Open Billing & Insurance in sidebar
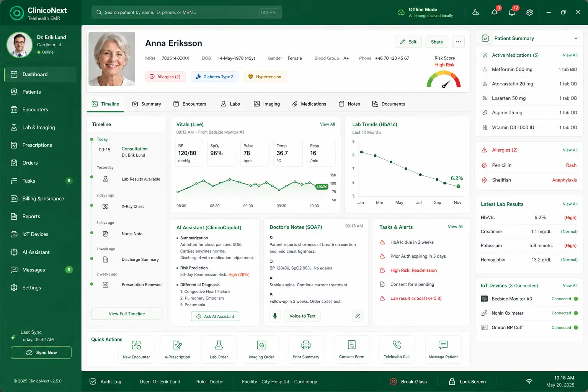Screen dimensions: 588x392 click(x=40, y=199)
